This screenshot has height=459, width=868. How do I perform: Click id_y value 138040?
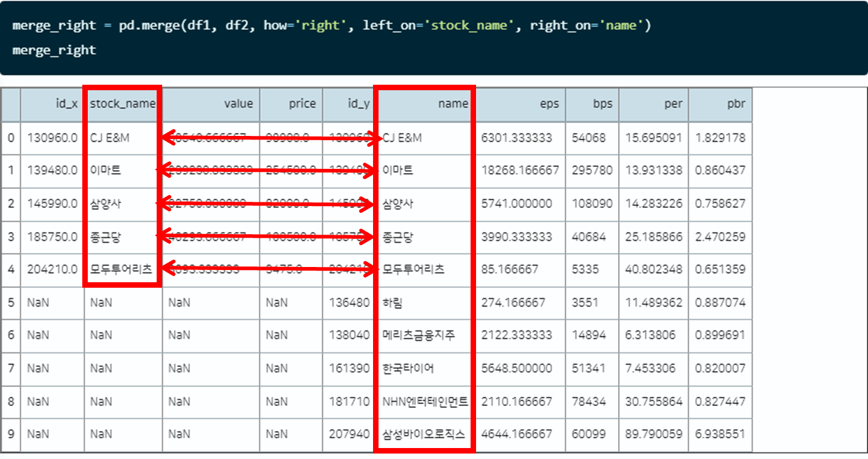click(x=349, y=335)
